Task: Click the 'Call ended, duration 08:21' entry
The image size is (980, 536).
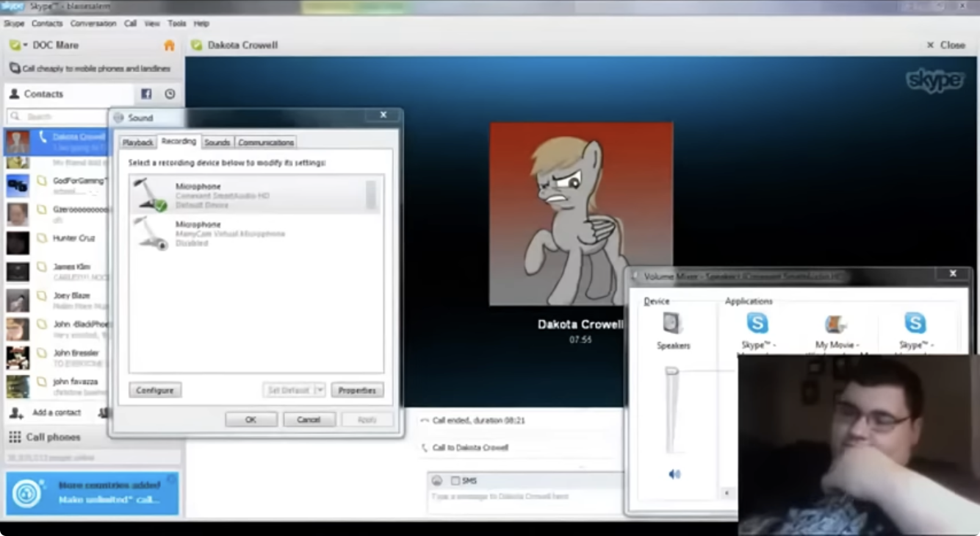Action: (x=479, y=421)
